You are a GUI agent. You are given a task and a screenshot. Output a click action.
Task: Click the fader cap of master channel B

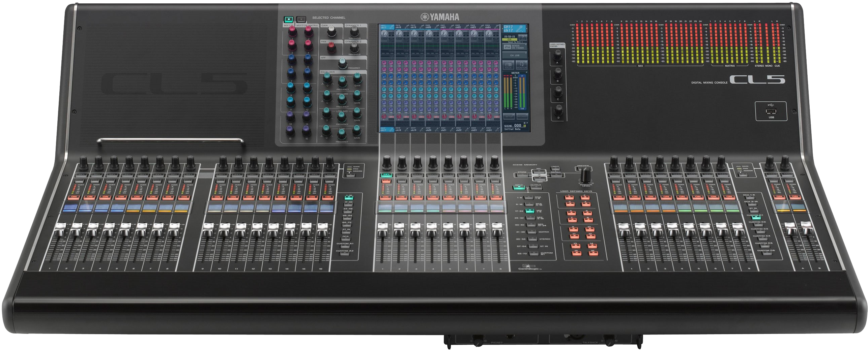[x=806, y=227]
